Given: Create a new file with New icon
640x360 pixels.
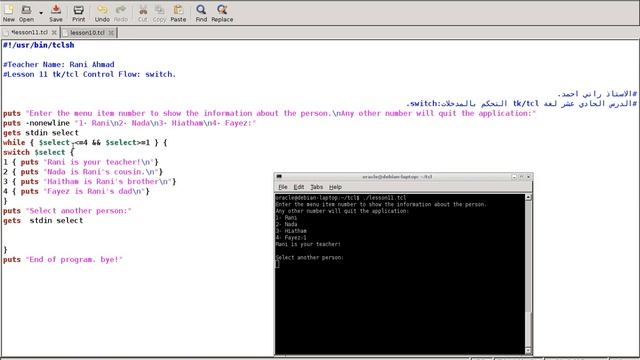Looking at the screenshot, I should (x=9, y=13).
